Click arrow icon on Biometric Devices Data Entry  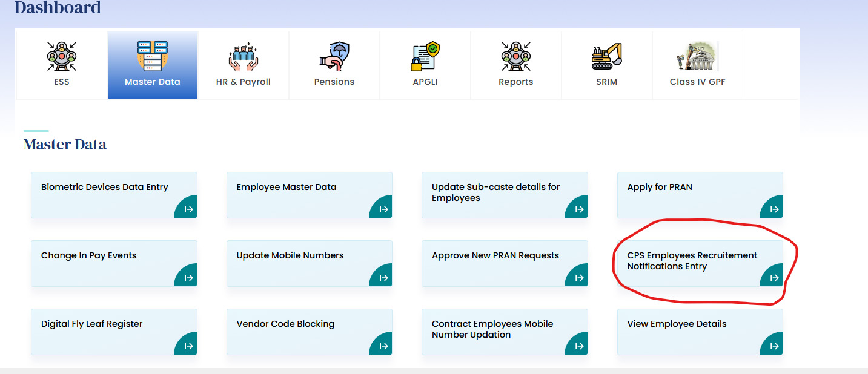coord(188,209)
